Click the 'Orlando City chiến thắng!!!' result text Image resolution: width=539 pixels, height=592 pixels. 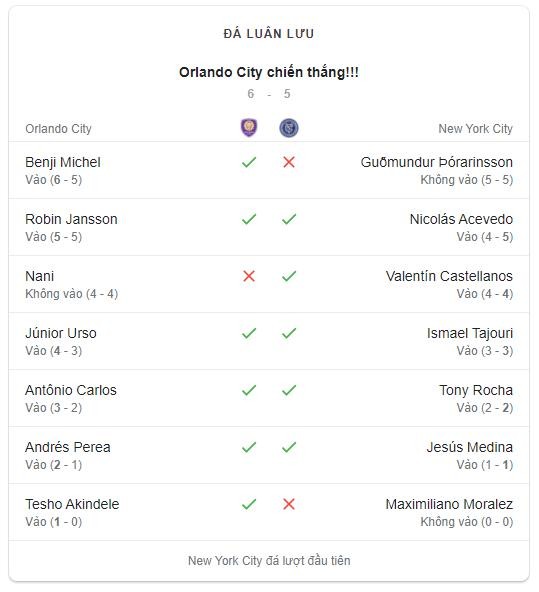point(269,72)
